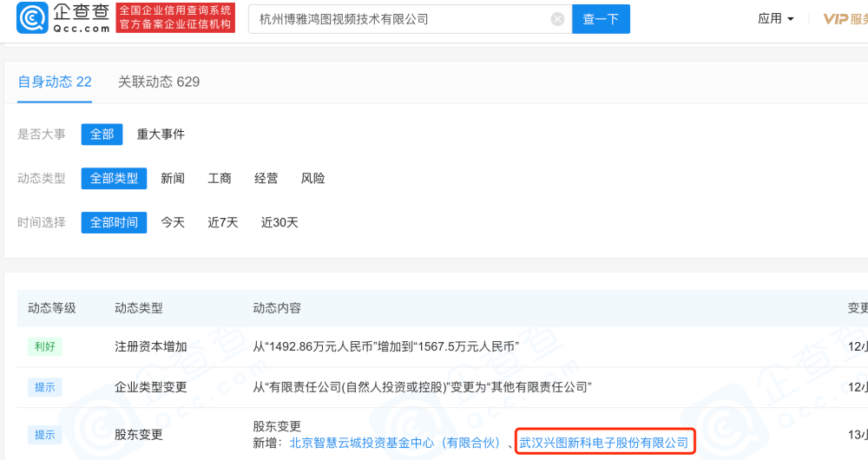This screenshot has width=868, height=460.
Task: Open 北京智慧云城投资基金中心 link
Action: click(x=395, y=443)
